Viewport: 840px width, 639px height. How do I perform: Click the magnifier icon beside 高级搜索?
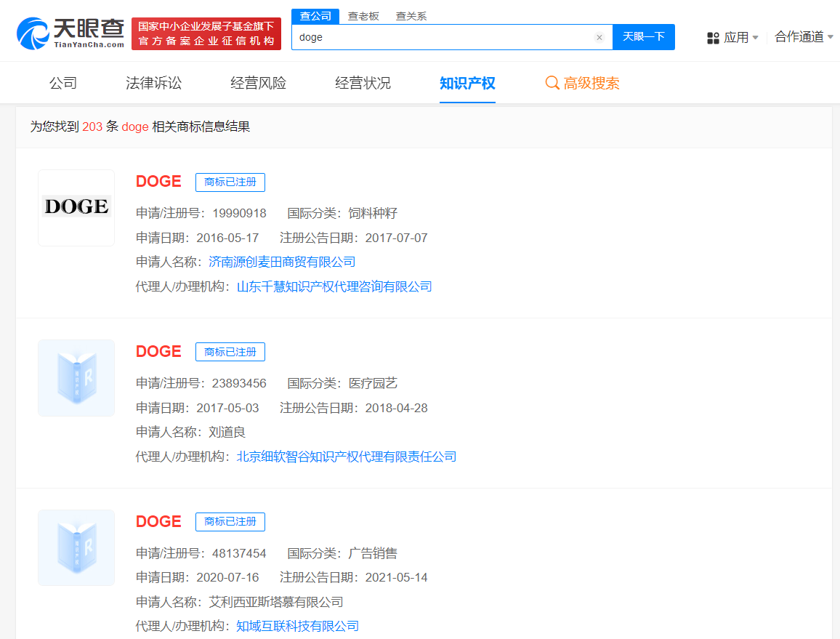click(552, 83)
